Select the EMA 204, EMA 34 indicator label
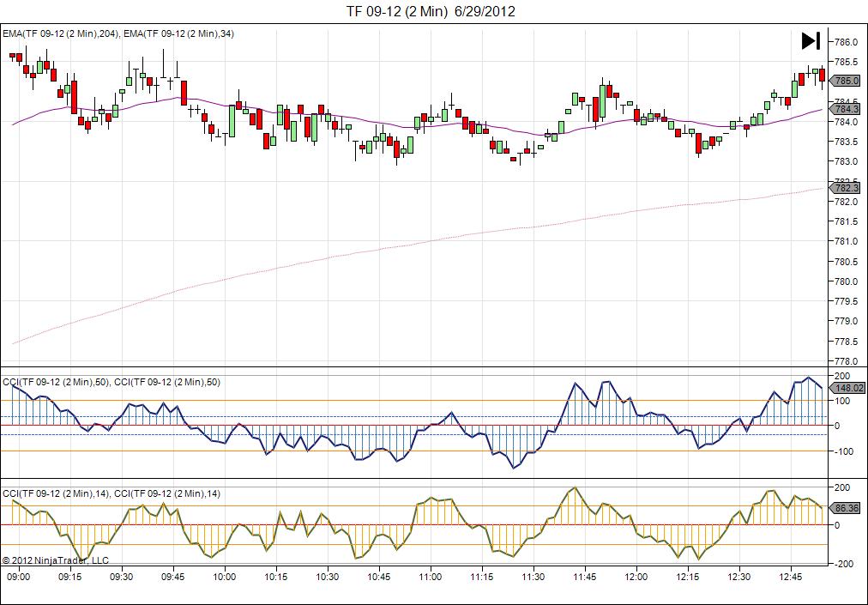The image size is (868, 605). coord(118,33)
